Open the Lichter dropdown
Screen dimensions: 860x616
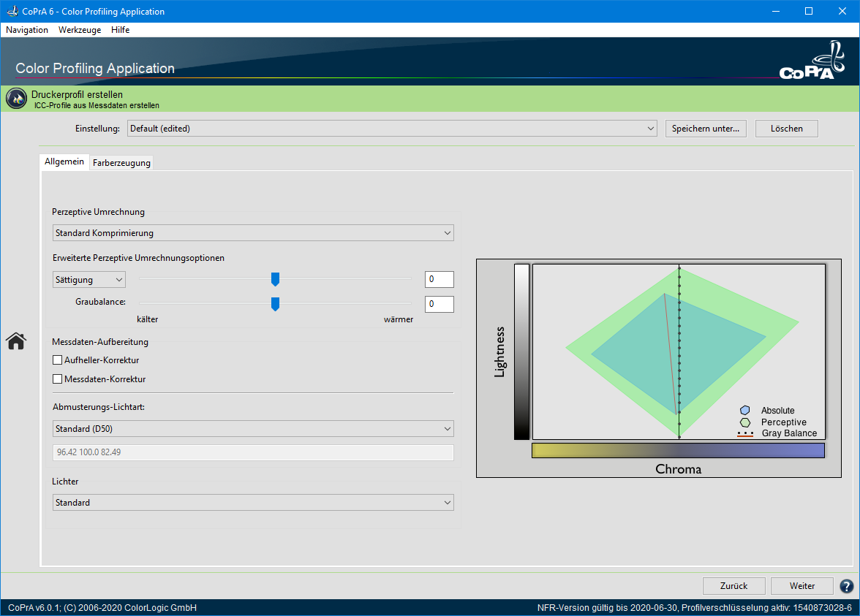(253, 503)
